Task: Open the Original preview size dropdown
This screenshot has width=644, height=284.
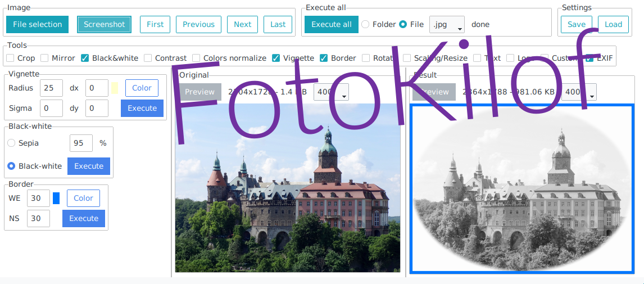Action: click(332, 92)
